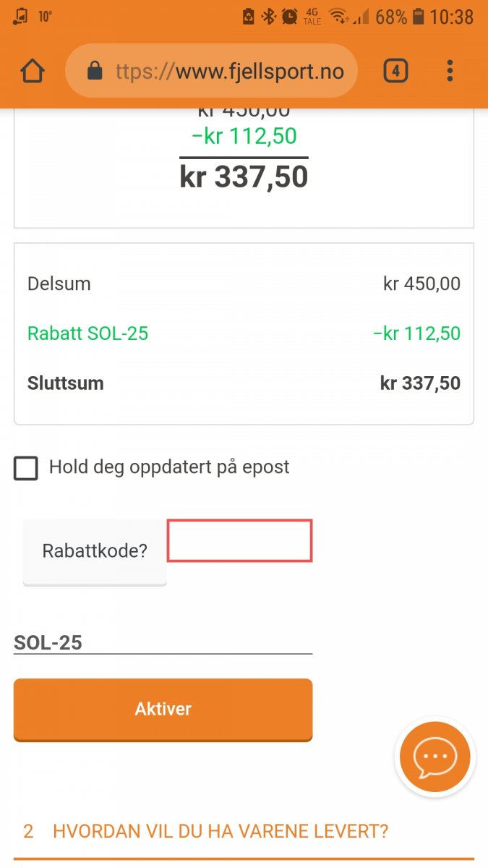This screenshot has width=488, height=868.
Task: Focus the SOL-25 discount code field
Action: coord(163,642)
